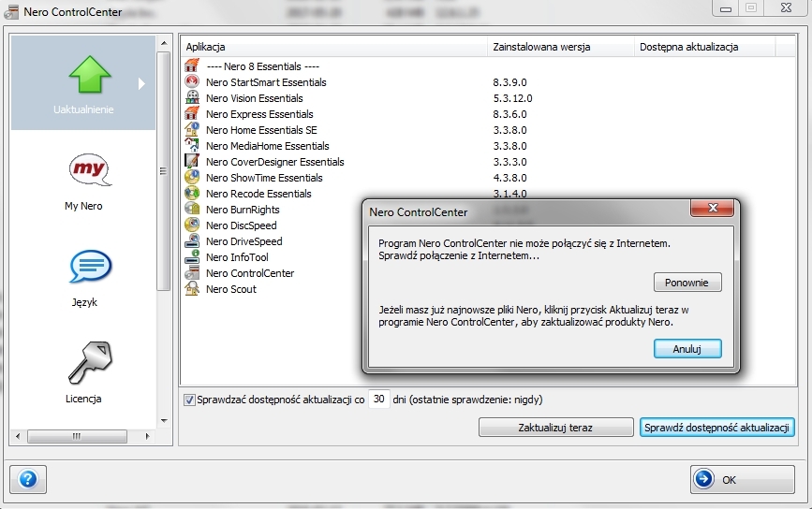Click the Nero DriveSpeed icon
812x509 pixels.
(192, 241)
